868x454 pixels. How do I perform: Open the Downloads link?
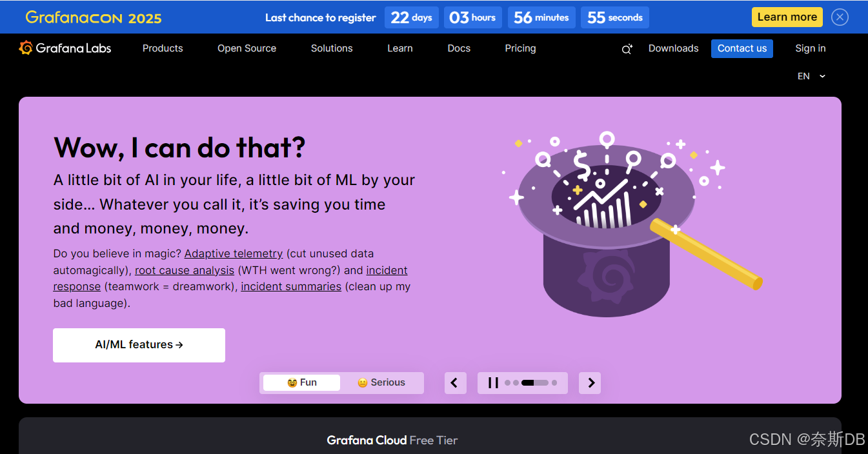673,48
